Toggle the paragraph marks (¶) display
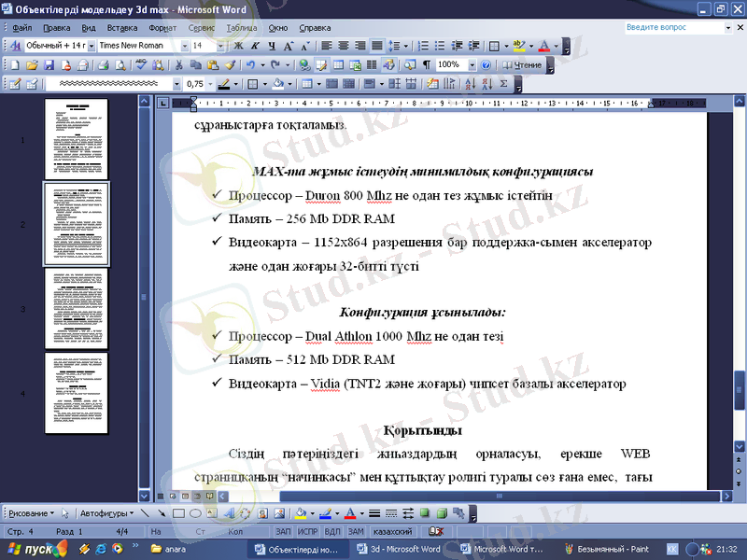The image size is (747, 560). (427, 65)
